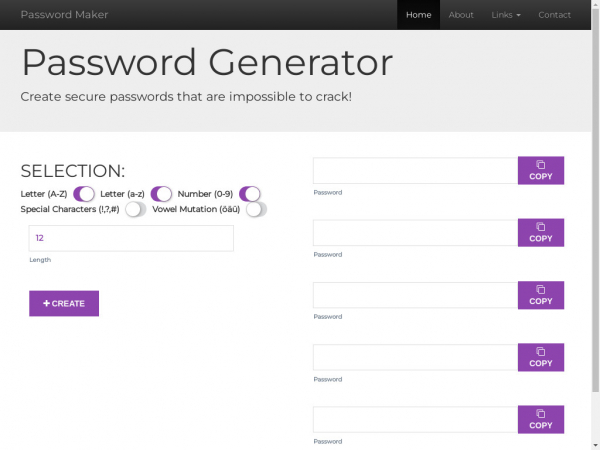This screenshot has width=600, height=450.
Task: Click inside the first password text field
Action: coord(414,171)
